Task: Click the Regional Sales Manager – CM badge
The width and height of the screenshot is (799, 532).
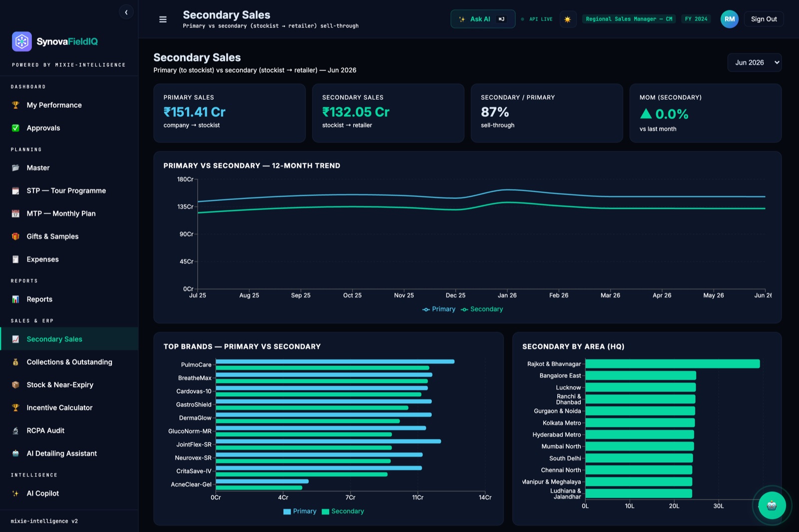Action: click(x=629, y=19)
